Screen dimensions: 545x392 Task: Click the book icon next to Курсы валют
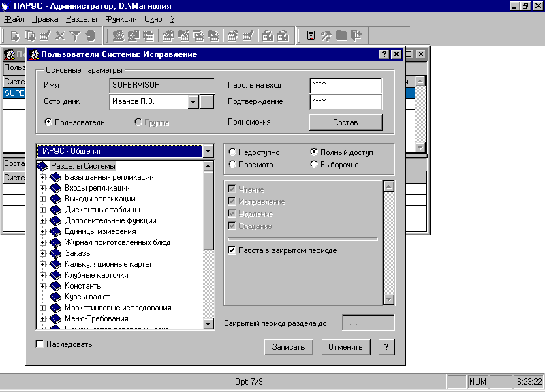click(56, 297)
